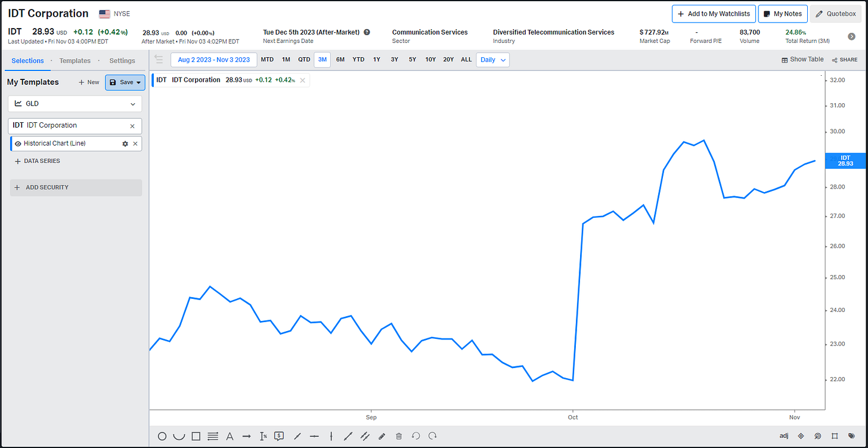Click the crop frame icon
The image size is (868, 448).
[x=835, y=436]
